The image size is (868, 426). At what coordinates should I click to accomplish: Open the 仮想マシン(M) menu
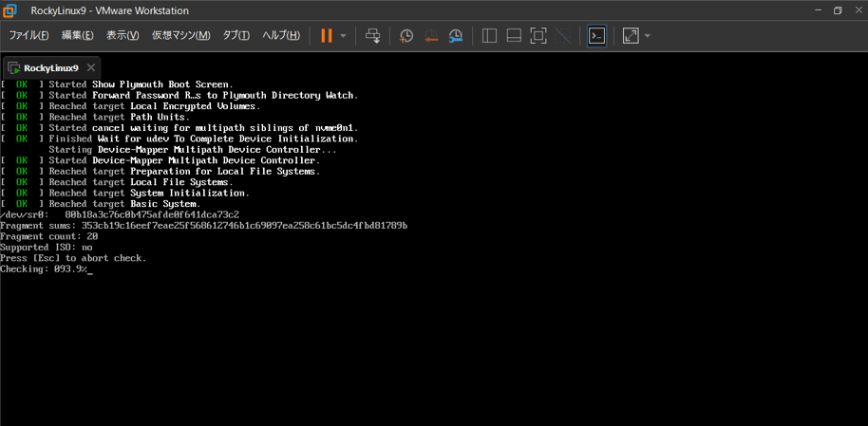181,36
